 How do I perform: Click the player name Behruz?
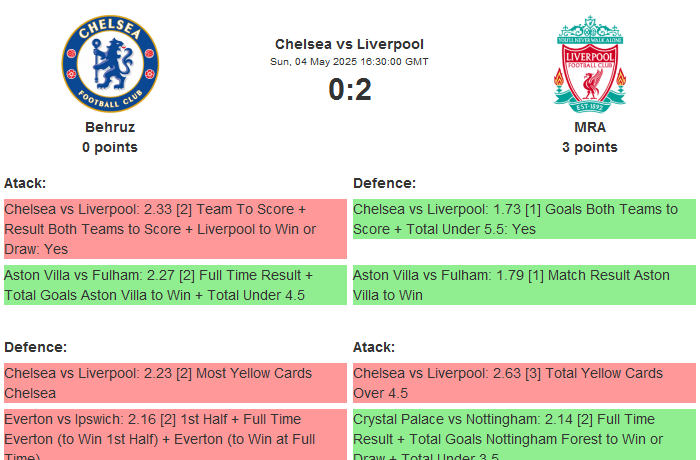coord(110,127)
